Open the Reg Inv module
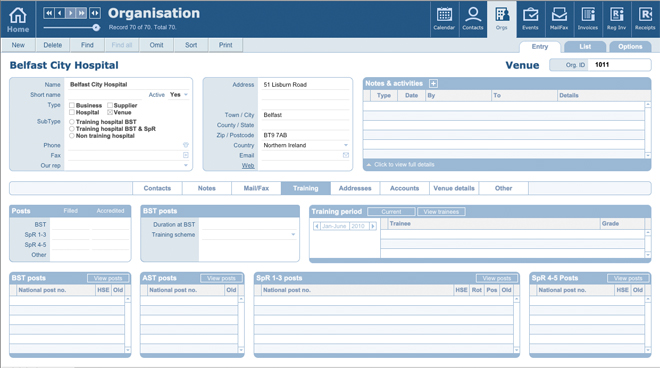The image size is (660, 368). pyautogui.click(x=616, y=19)
